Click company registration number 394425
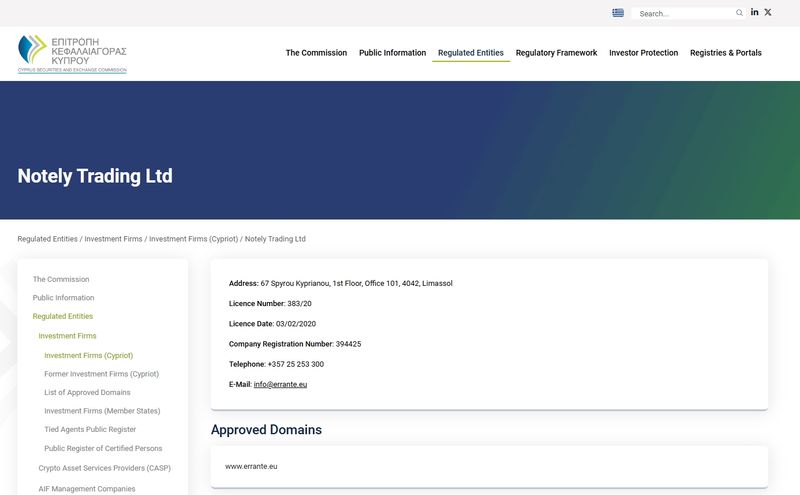 348,344
